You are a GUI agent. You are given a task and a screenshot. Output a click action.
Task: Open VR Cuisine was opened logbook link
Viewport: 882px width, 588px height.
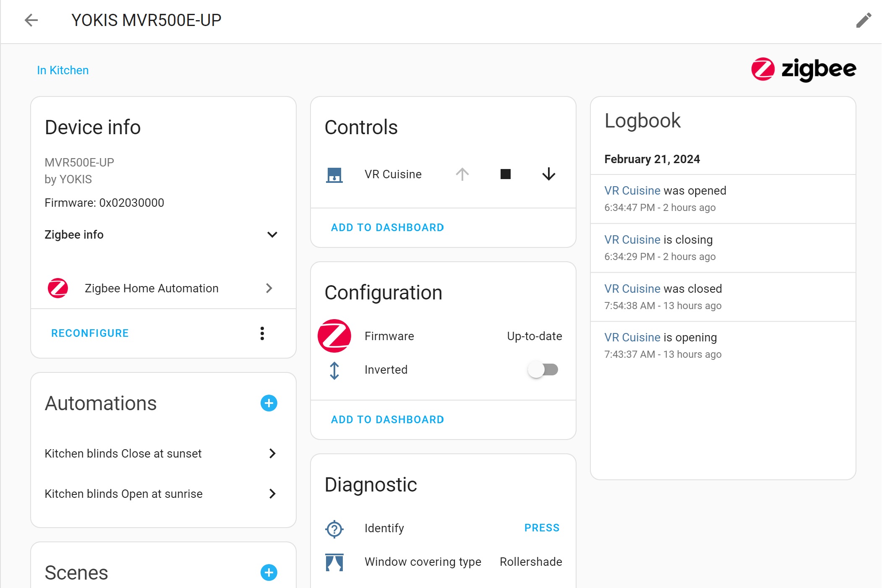tap(632, 190)
